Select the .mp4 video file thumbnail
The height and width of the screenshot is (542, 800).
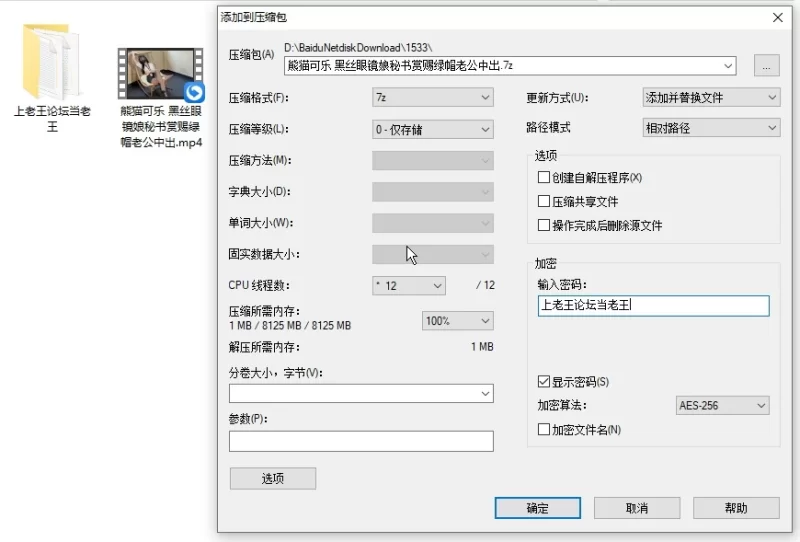click(161, 75)
